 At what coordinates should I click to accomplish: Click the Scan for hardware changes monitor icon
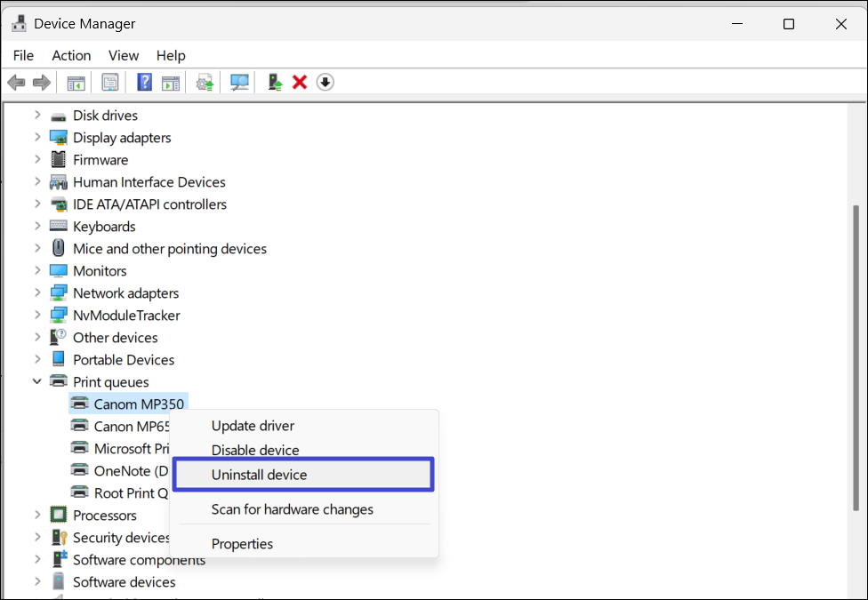tap(240, 83)
